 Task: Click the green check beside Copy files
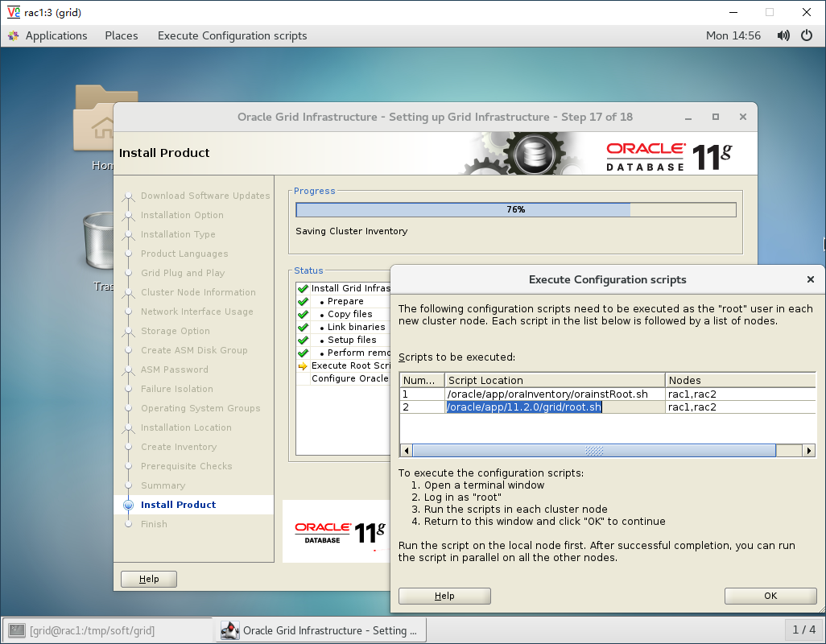[303, 315]
